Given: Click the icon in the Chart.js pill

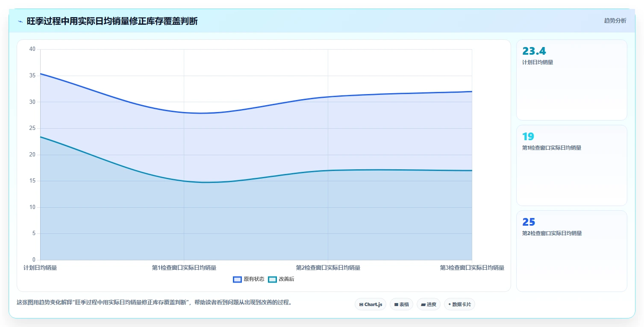Looking at the screenshot, I should pos(362,305).
